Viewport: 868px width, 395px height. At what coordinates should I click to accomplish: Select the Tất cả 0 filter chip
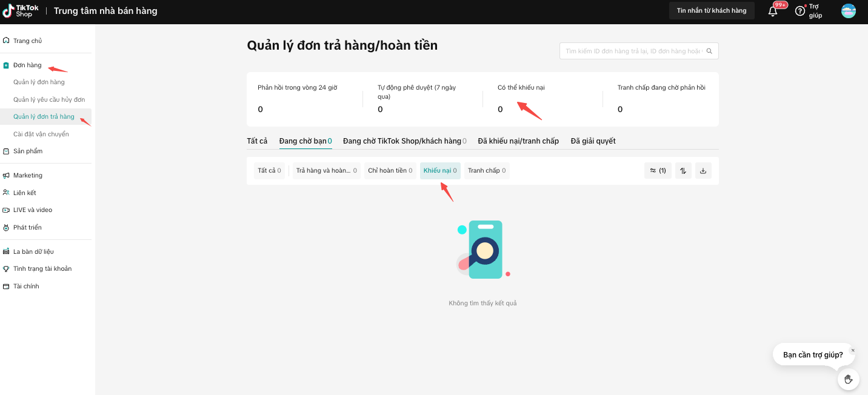click(269, 171)
